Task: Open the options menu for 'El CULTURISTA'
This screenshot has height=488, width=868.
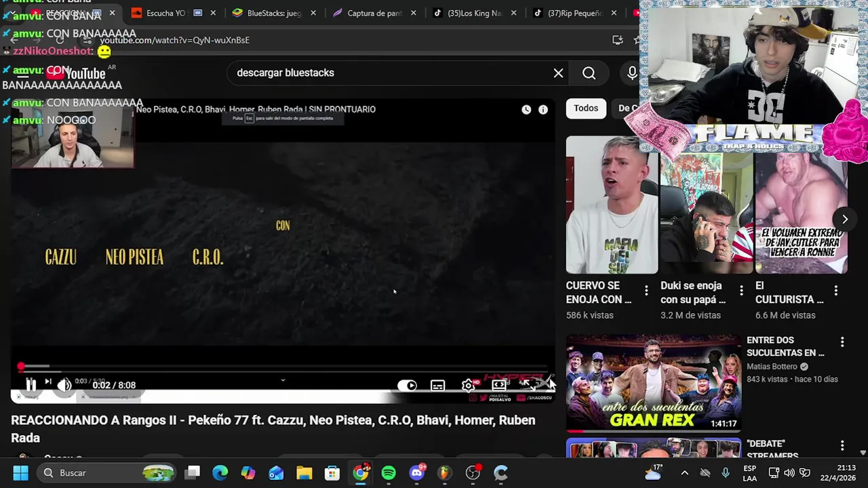Action: (835, 291)
